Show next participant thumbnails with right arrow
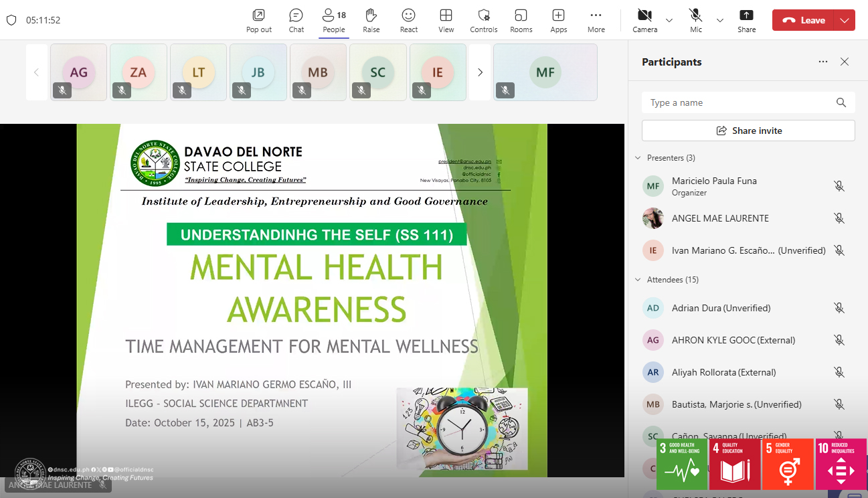Viewport: 868px width, 498px height. (480, 72)
